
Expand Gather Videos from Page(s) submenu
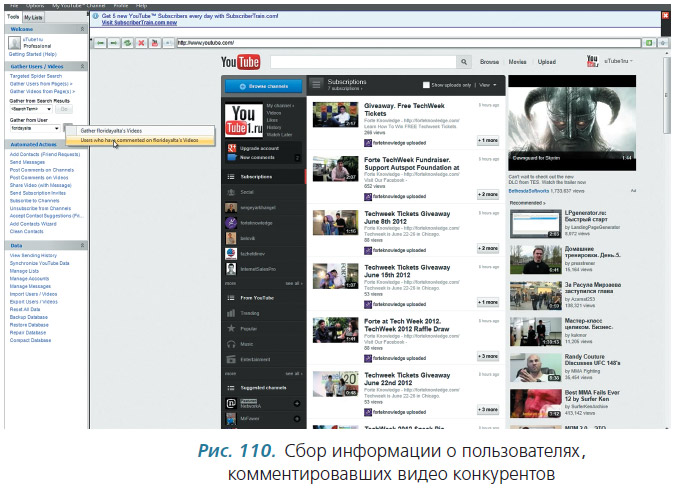coord(42,91)
